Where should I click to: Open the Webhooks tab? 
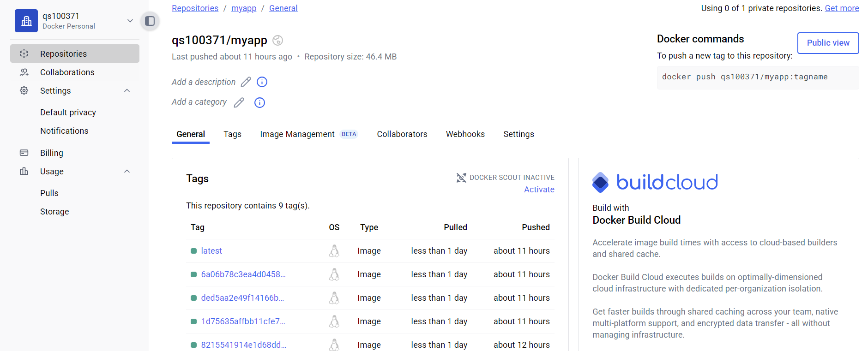click(x=465, y=134)
